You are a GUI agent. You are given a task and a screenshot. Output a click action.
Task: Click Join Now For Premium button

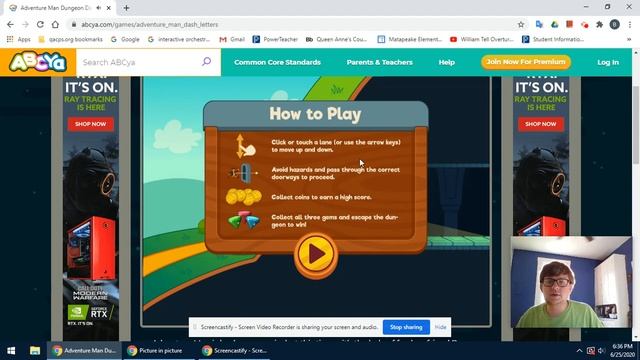526,62
